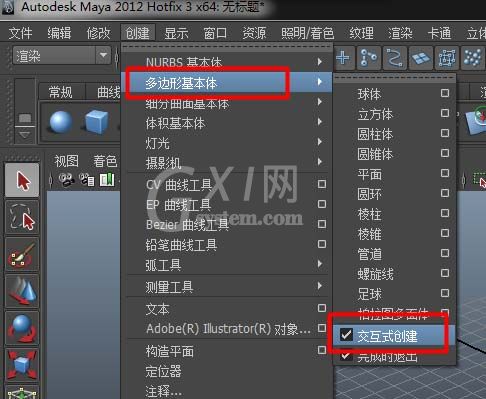This screenshot has width=486, height=399.
Task: Pick the Paint Selection tool
Action: [22, 254]
